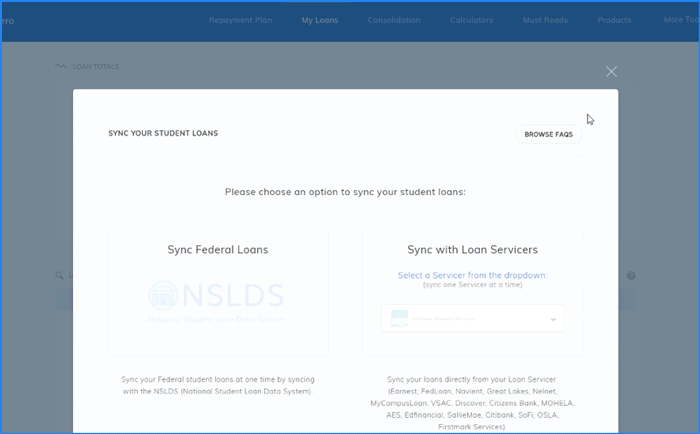Click the 'Sync with Loan Servicers' heading

click(472, 250)
